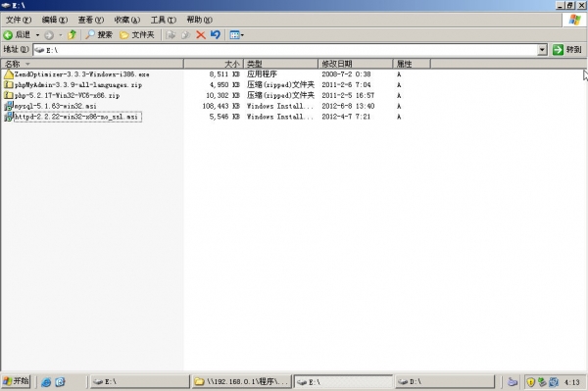
Task: Click size value 8,511 KB
Action: [x=224, y=74]
